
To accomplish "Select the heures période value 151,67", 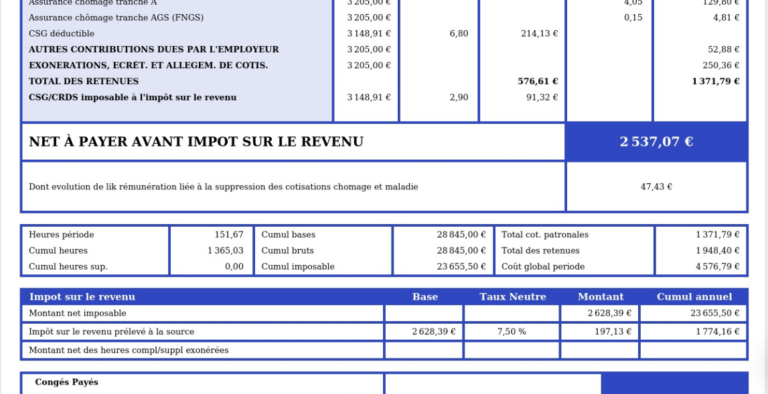I will (x=229, y=235).
